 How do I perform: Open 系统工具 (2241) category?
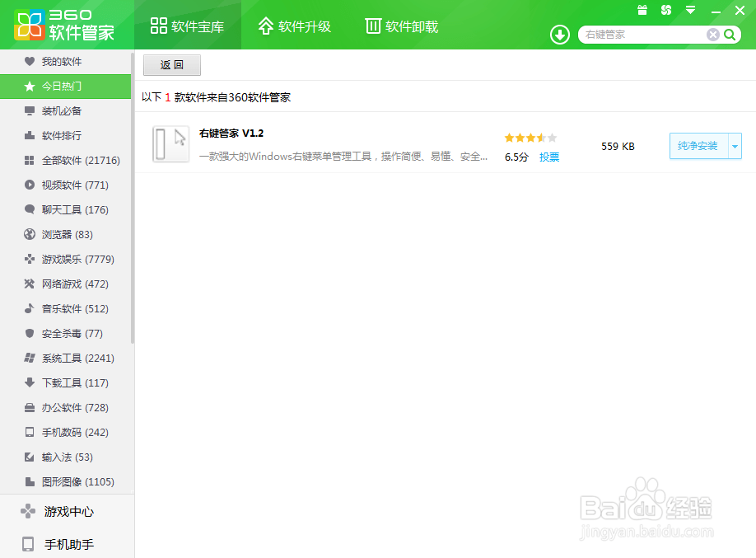[66, 359]
